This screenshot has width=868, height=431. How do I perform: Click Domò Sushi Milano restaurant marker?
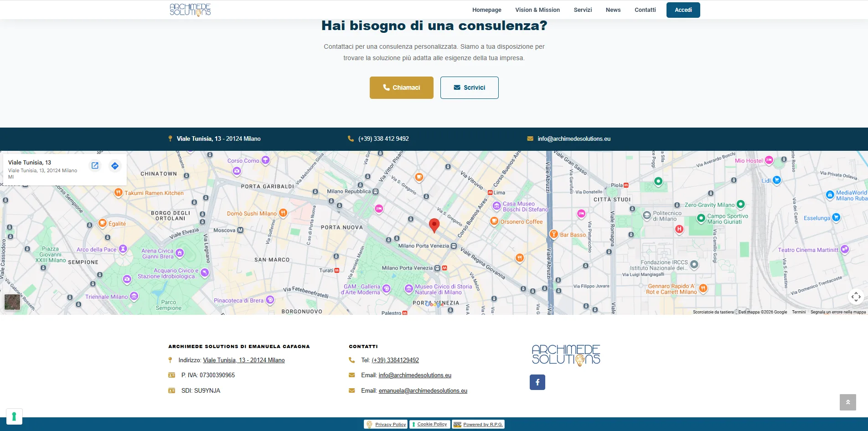coord(283,212)
